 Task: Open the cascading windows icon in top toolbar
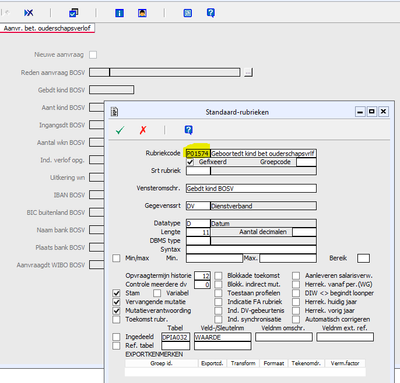(73, 13)
